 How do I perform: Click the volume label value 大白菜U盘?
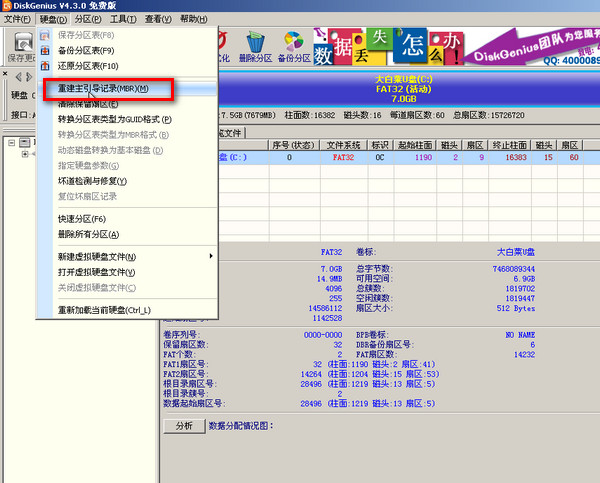tap(515, 252)
